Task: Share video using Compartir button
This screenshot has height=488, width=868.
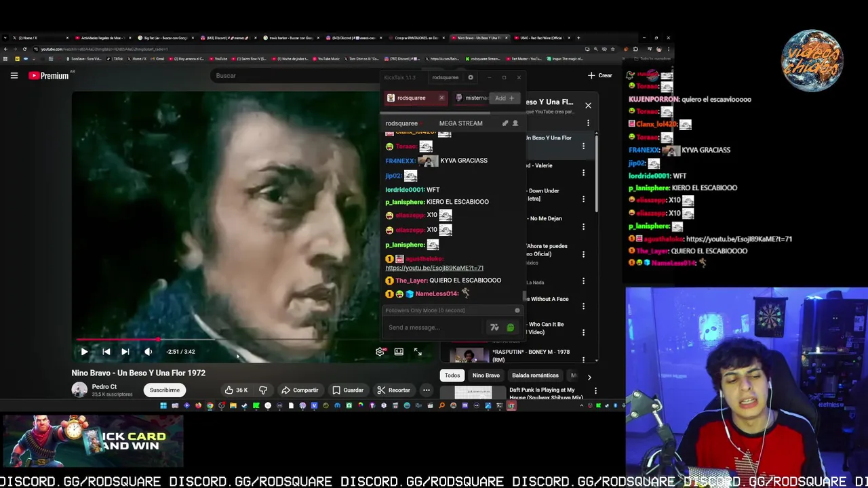Action: (x=300, y=390)
